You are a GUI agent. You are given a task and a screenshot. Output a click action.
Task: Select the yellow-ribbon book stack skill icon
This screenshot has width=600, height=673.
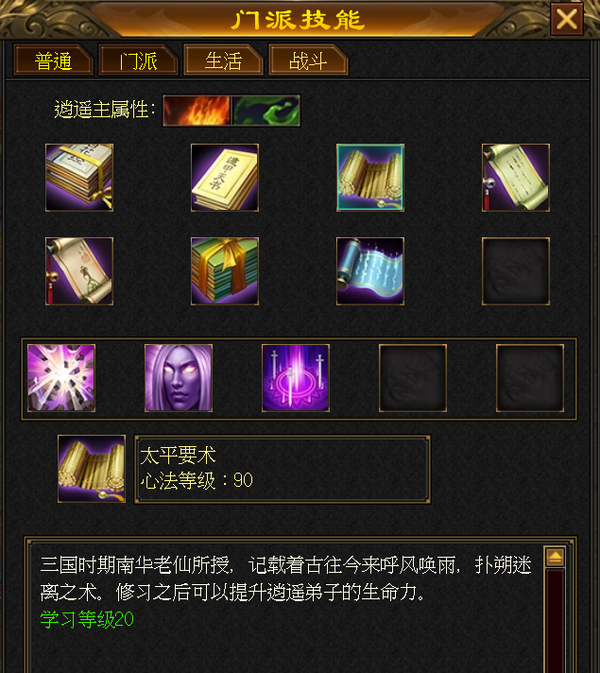[79, 177]
